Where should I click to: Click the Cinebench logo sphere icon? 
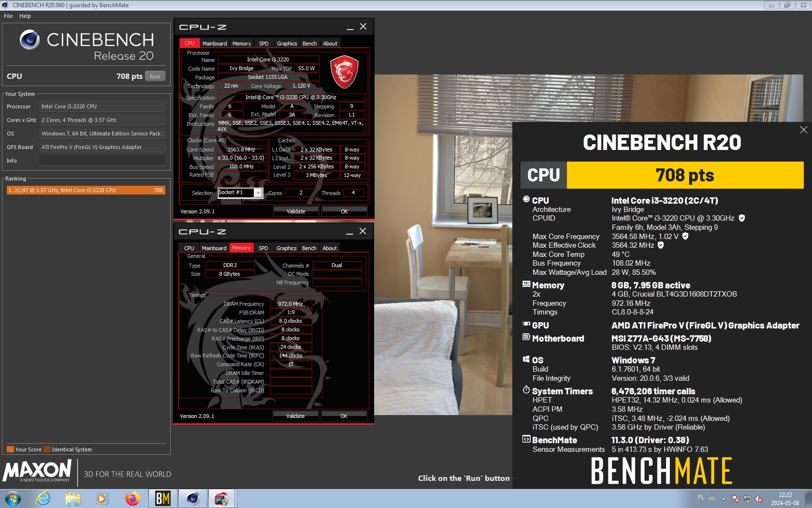click(x=29, y=40)
